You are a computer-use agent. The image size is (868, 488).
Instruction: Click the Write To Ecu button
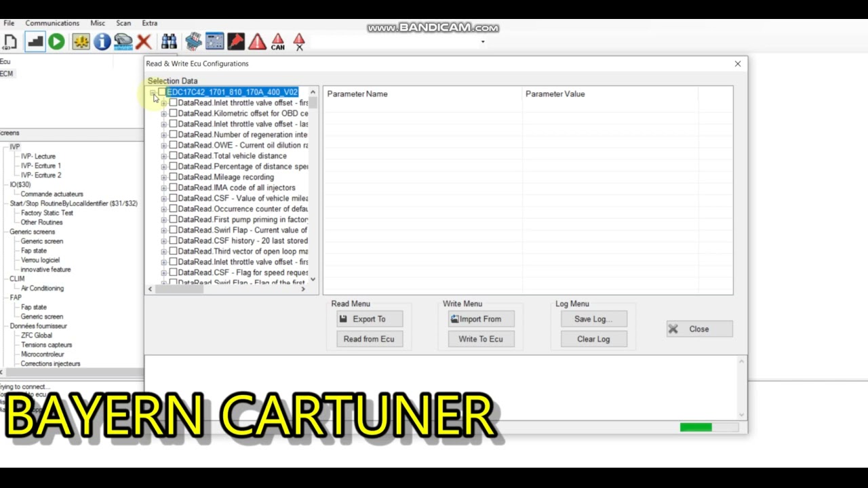tap(481, 339)
